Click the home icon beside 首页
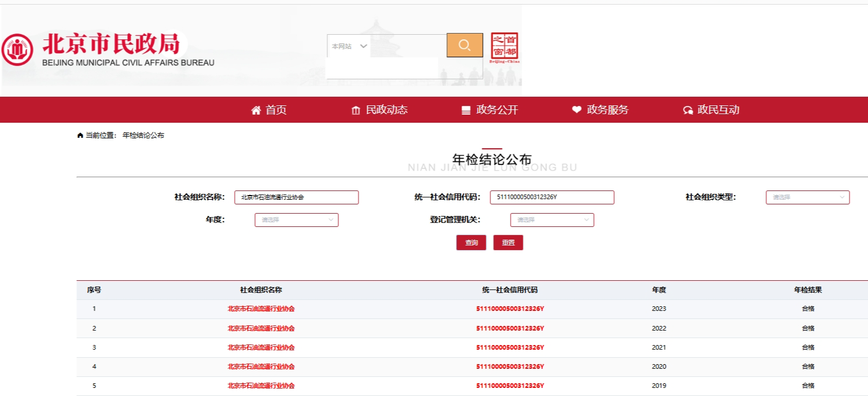The width and height of the screenshot is (868, 396). pyautogui.click(x=256, y=110)
